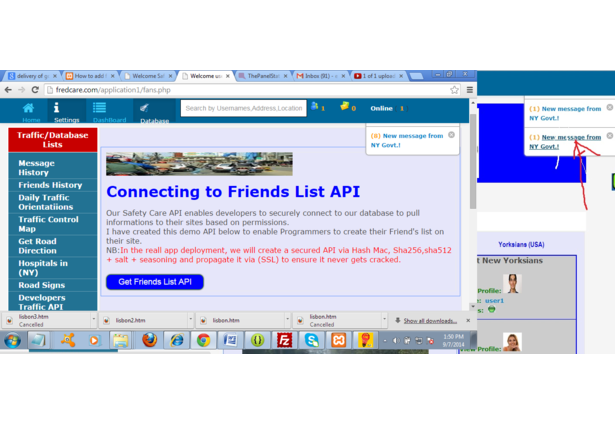Switch to the Gmail Inbox (91) tab
The height and width of the screenshot is (424, 615).
(320, 76)
